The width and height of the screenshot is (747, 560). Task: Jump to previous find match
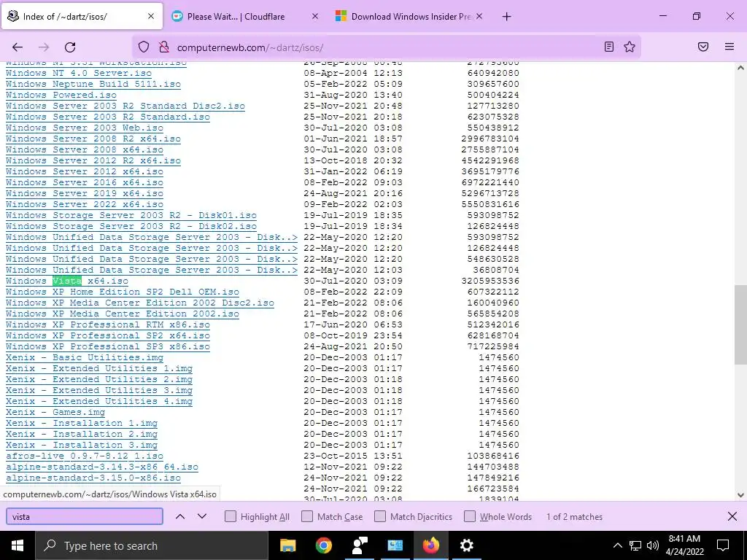180,516
